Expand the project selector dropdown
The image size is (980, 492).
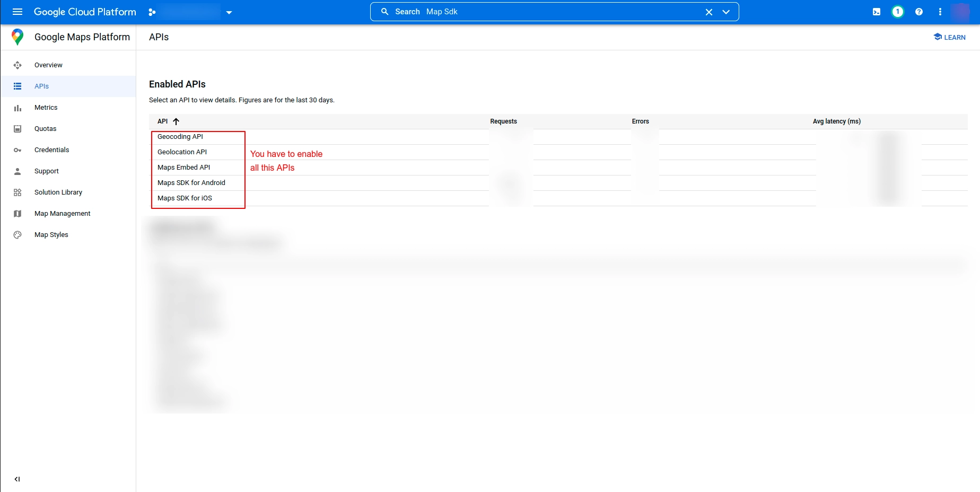(229, 12)
